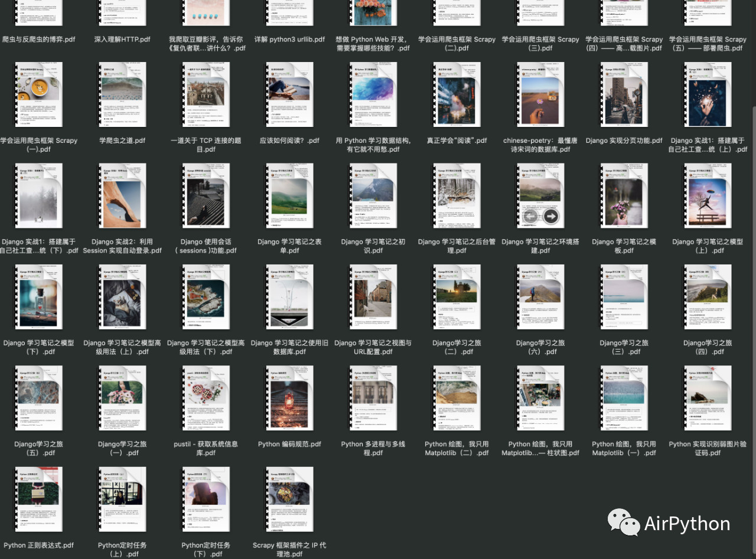Click file name 详解 python3 urllib.pdf
This screenshot has width=756, height=559.
click(x=290, y=40)
